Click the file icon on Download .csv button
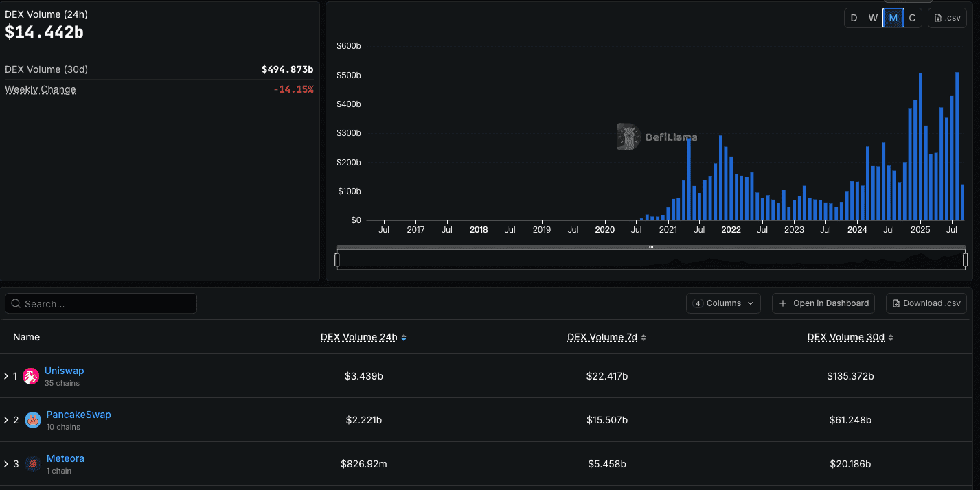Image resolution: width=980 pixels, height=490 pixels. [896, 303]
